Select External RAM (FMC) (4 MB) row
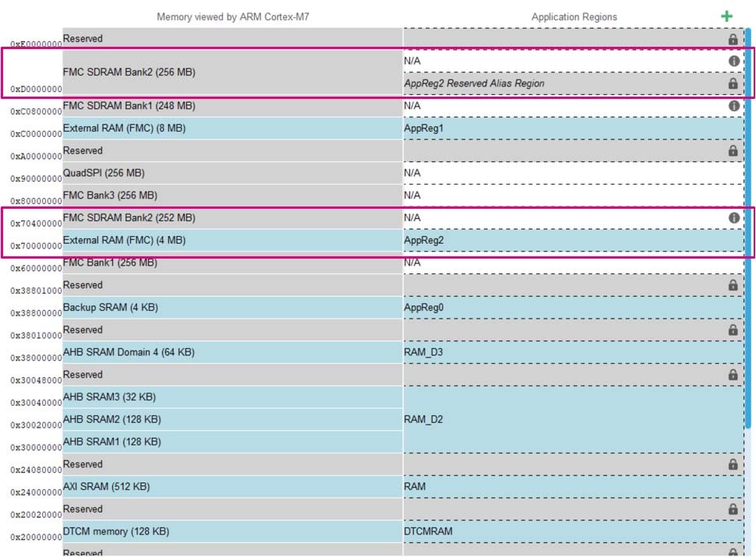Viewport: 756px width, 557px height. 232,240
